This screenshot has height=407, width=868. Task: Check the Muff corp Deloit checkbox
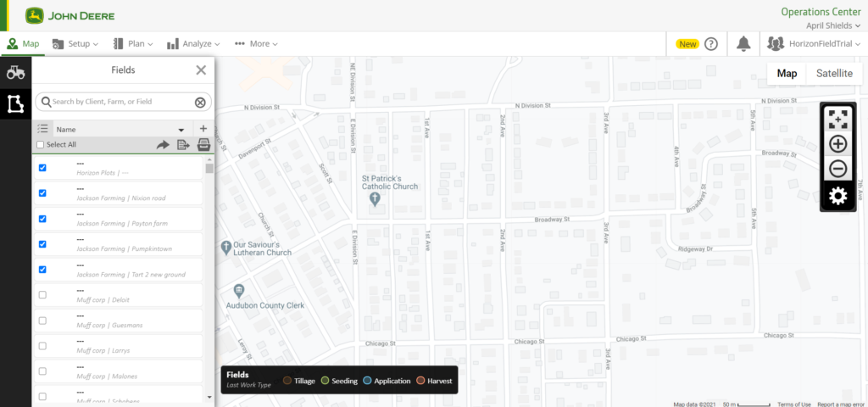pos(42,295)
